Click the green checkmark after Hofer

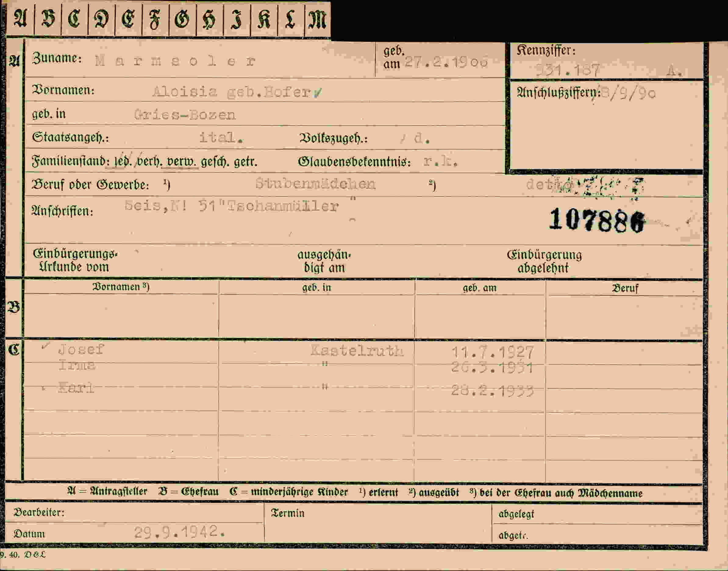tap(318, 93)
